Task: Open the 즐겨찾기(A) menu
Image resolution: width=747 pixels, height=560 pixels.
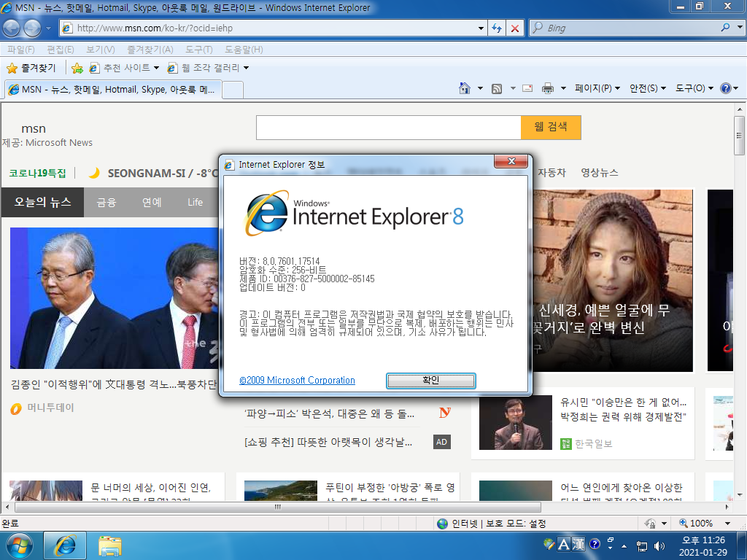Action: click(x=150, y=50)
